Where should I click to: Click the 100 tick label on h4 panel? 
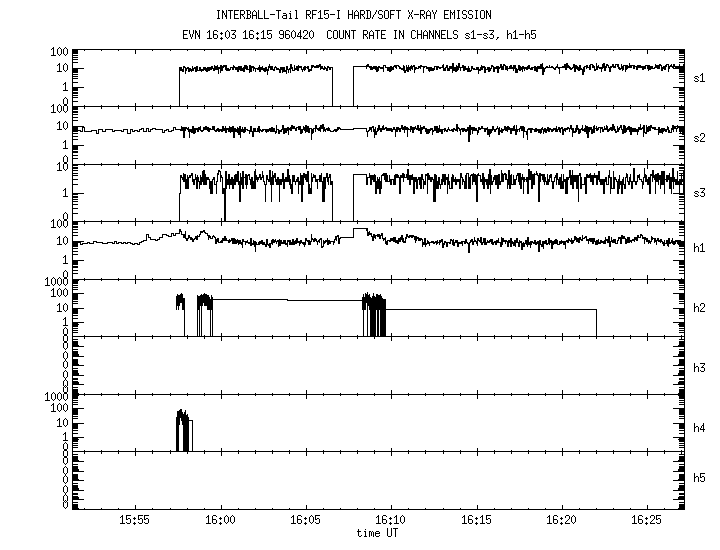pyautogui.click(x=59, y=408)
